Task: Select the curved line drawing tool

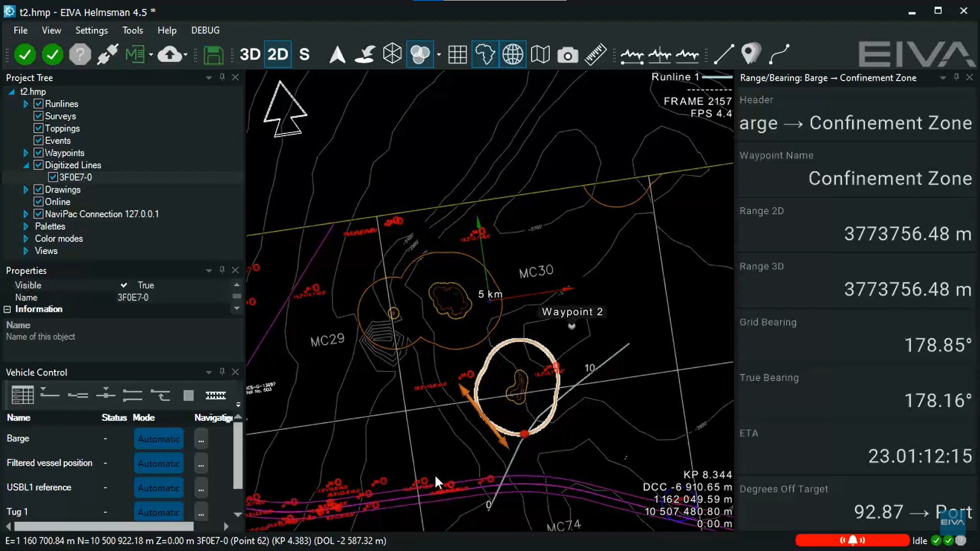Action: coord(779,54)
